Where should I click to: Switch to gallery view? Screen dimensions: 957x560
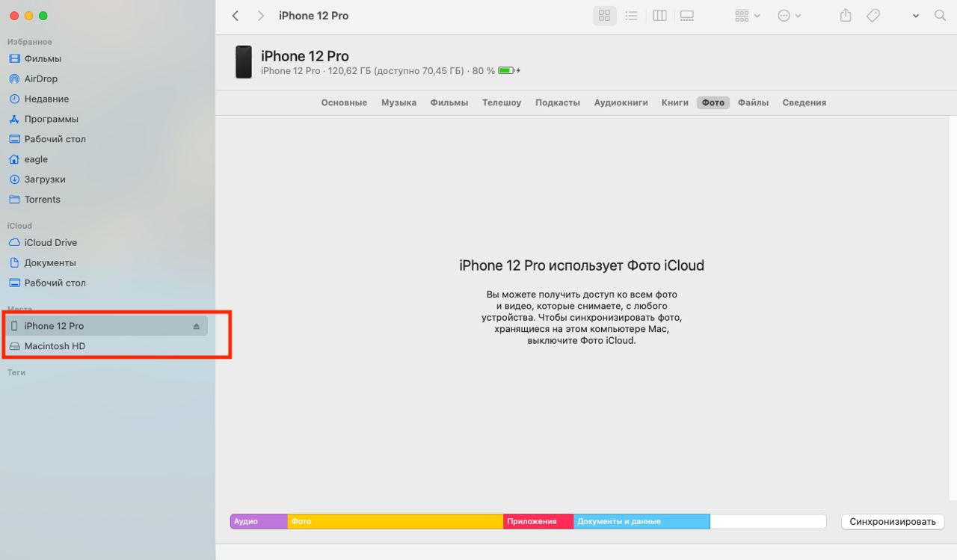(687, 16)
